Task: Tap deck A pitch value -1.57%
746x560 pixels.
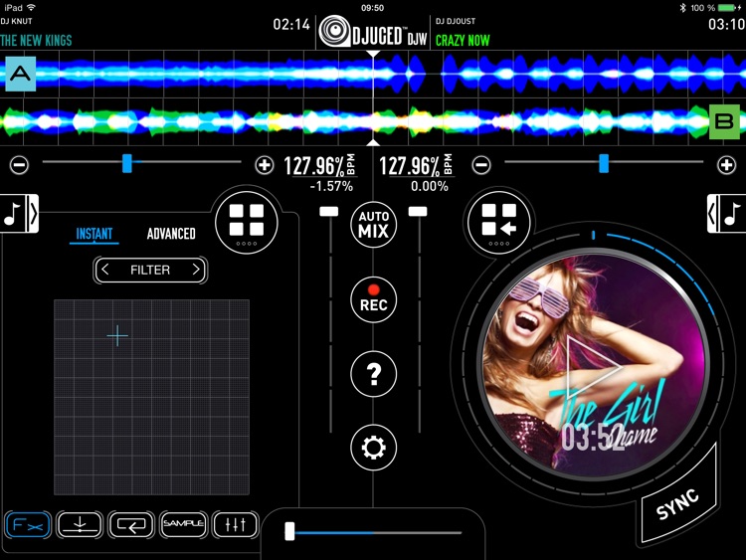Action: (331, 186)
